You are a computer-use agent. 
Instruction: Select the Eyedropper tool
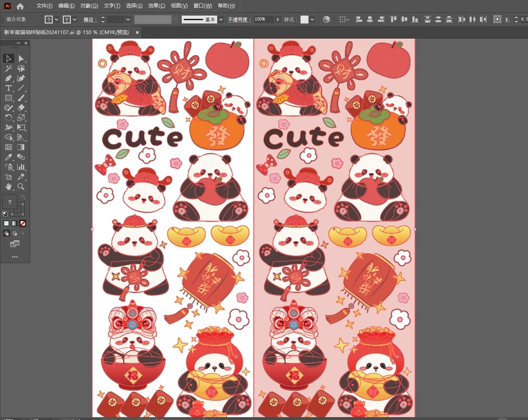(8, 157)
